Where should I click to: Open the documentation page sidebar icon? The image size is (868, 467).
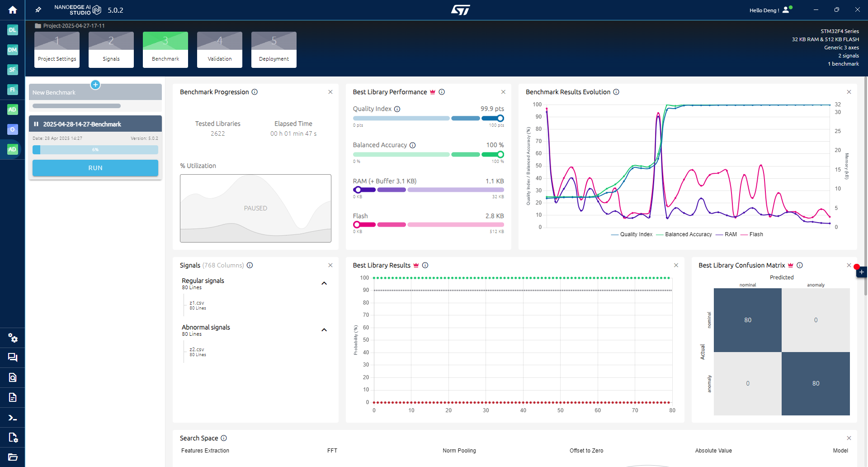13,397
